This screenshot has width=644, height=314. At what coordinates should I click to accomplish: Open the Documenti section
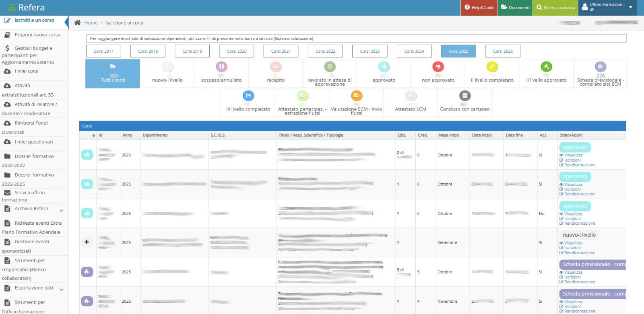(515, 8)
